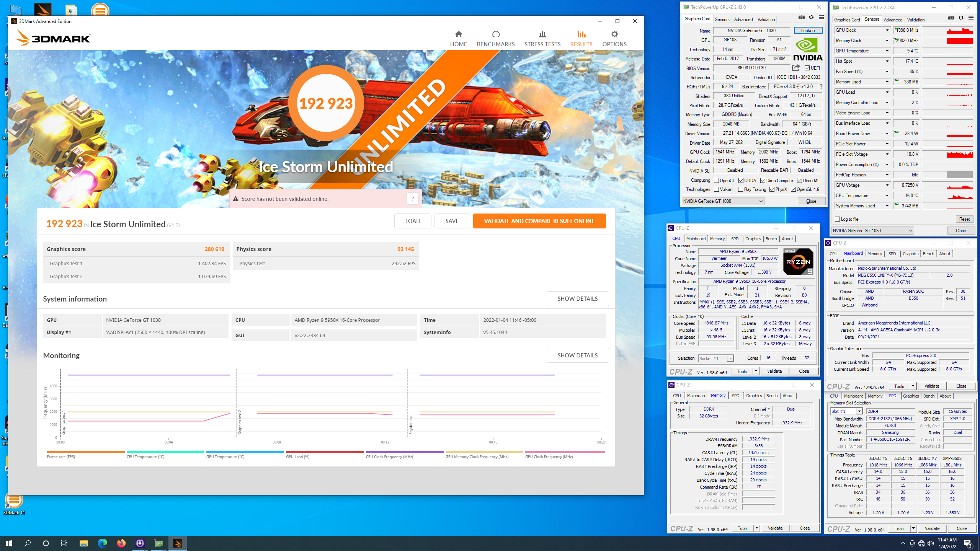Toggle Vulkan technologies checkbox
Screen dimensions: 980x551
coord(716,189)
